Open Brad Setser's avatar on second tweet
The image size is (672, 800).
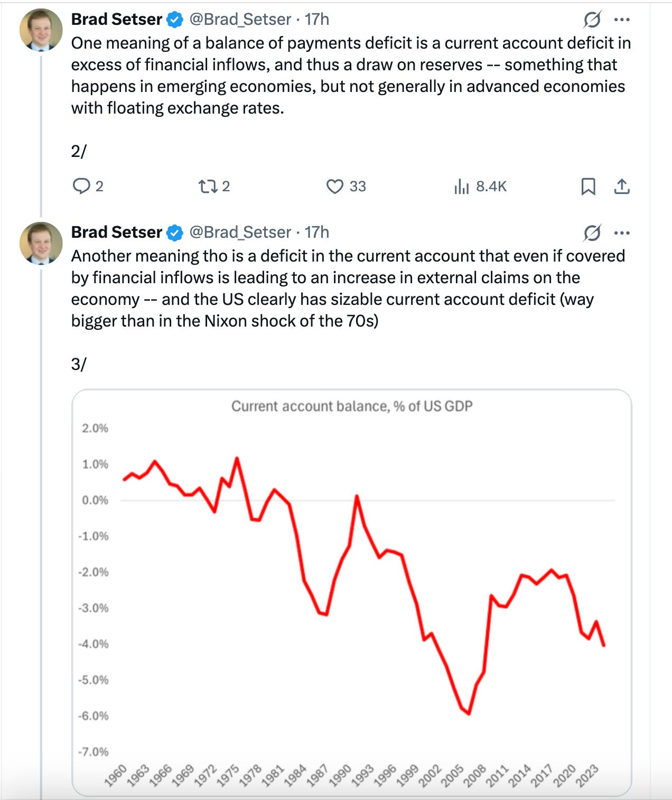[41, 243]
